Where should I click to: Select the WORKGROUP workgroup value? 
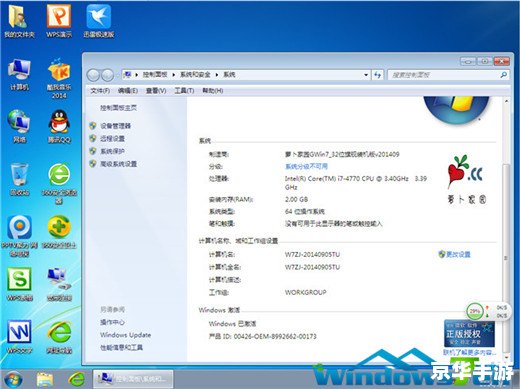[305, 292]
